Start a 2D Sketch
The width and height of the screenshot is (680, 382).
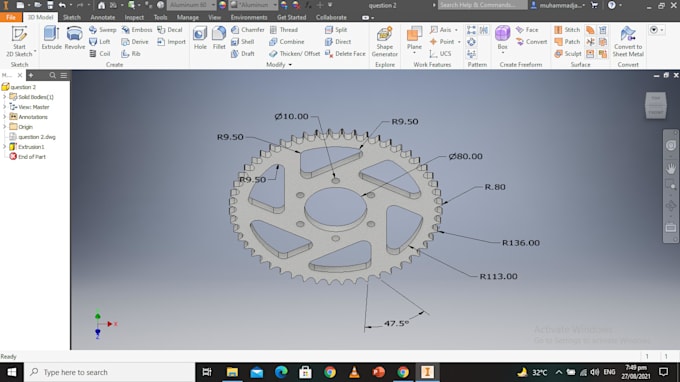tap(19, 42)
